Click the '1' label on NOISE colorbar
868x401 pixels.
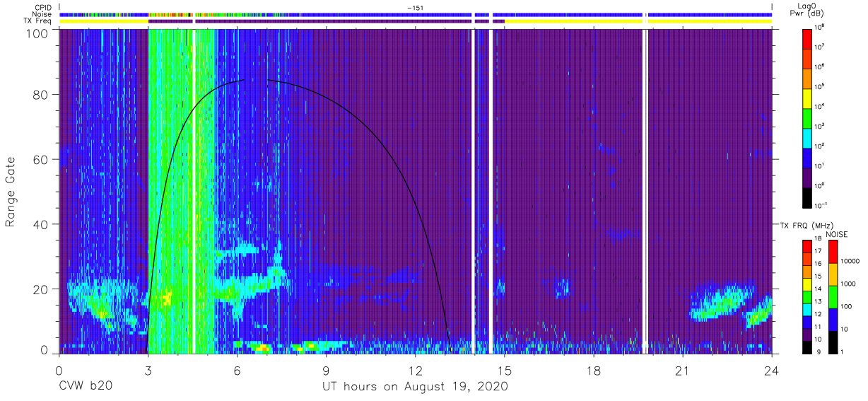tap(842, 351)
